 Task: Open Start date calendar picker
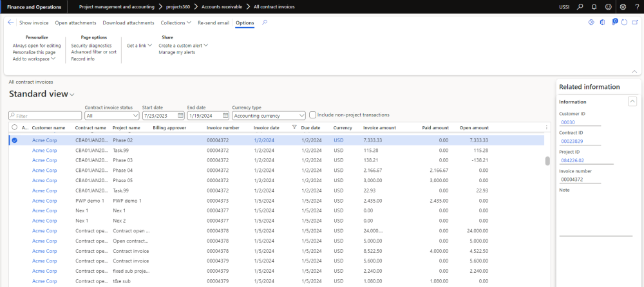pyautogui.click(x=180, y=116)
